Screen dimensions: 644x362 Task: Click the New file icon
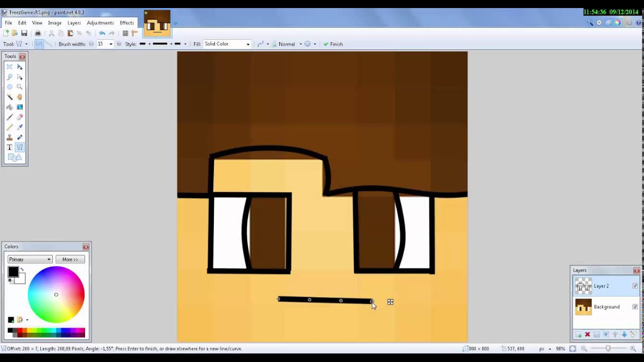(x=6, y=33)
